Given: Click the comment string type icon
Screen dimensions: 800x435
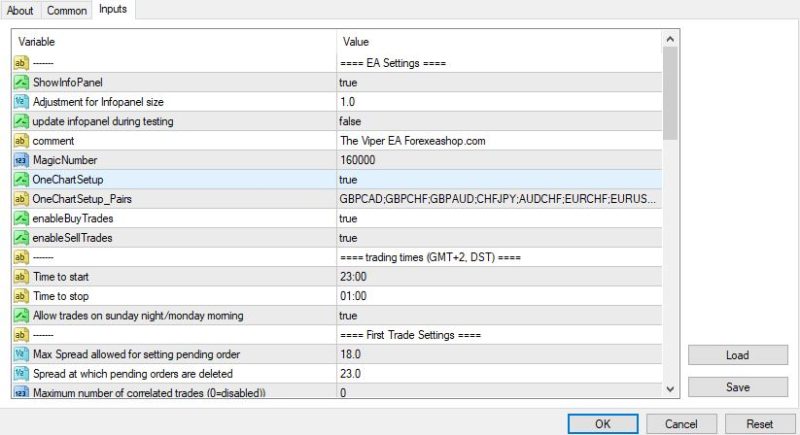Looking at the screenshot, I should pos(21,141).
